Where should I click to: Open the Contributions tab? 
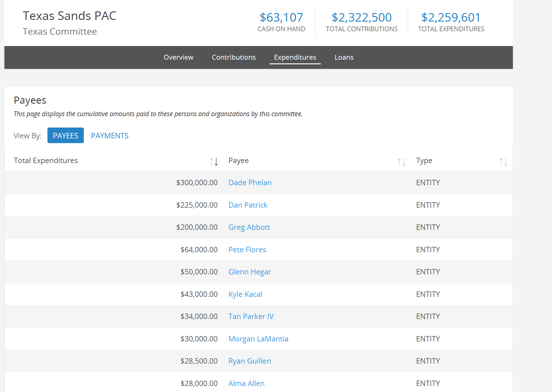(233, 57)
